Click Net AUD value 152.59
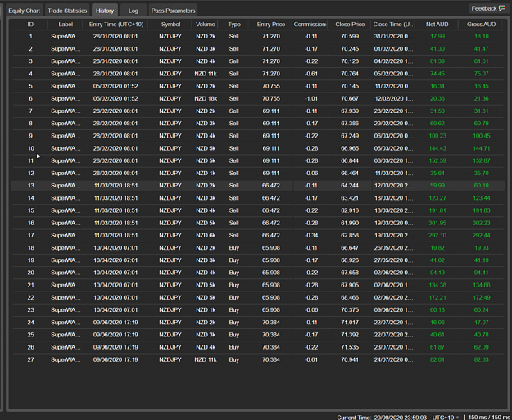The height and width of the screenshot is (420, 512). [x=437, y=160]
